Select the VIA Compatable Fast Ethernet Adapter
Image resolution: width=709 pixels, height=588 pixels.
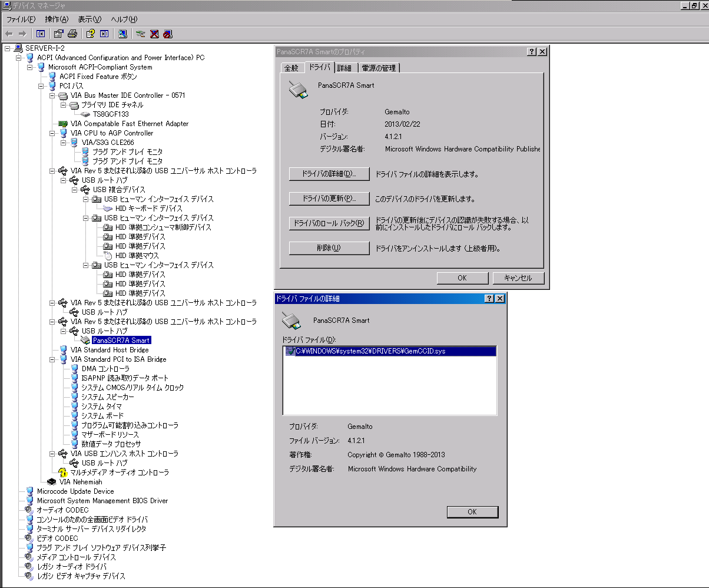(x=130, y=124)
